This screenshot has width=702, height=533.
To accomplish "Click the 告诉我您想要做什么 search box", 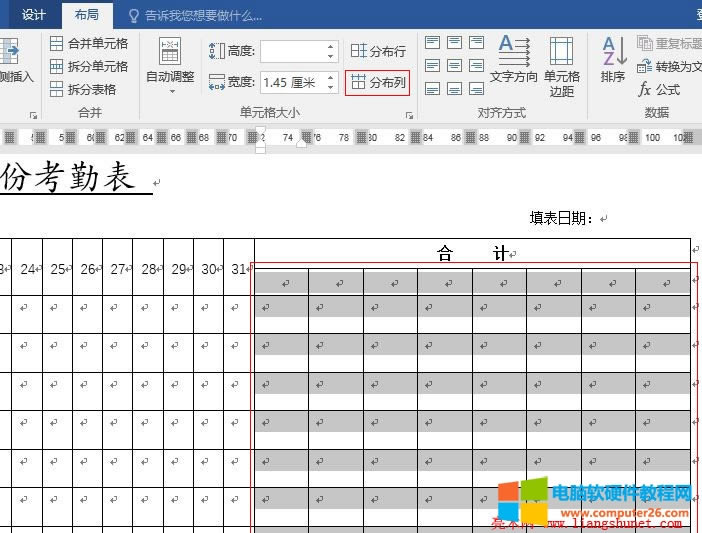I will click(x=195, y=16).
